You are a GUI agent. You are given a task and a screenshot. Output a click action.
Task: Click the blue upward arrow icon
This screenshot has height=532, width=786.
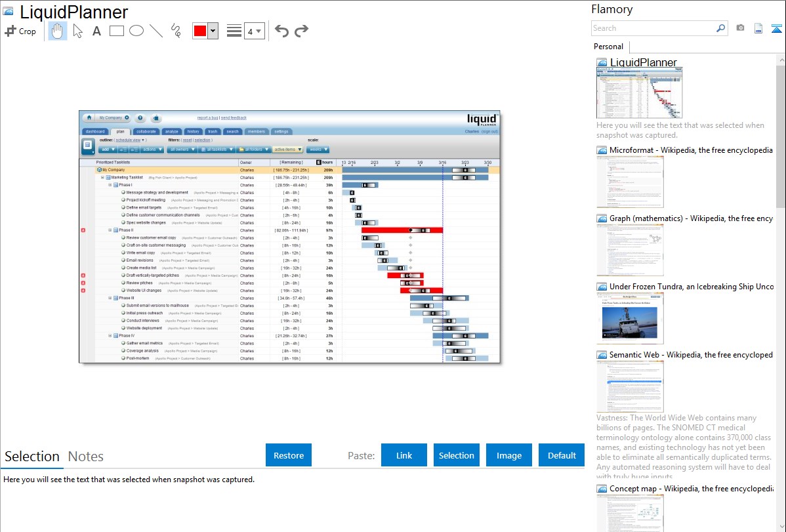[x=776, y=29]
